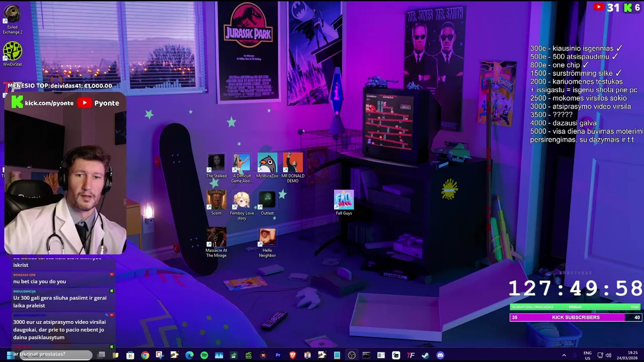
Task: Open the Exiled Exchange 2 desktop shortcut
Action: (12, 20)
